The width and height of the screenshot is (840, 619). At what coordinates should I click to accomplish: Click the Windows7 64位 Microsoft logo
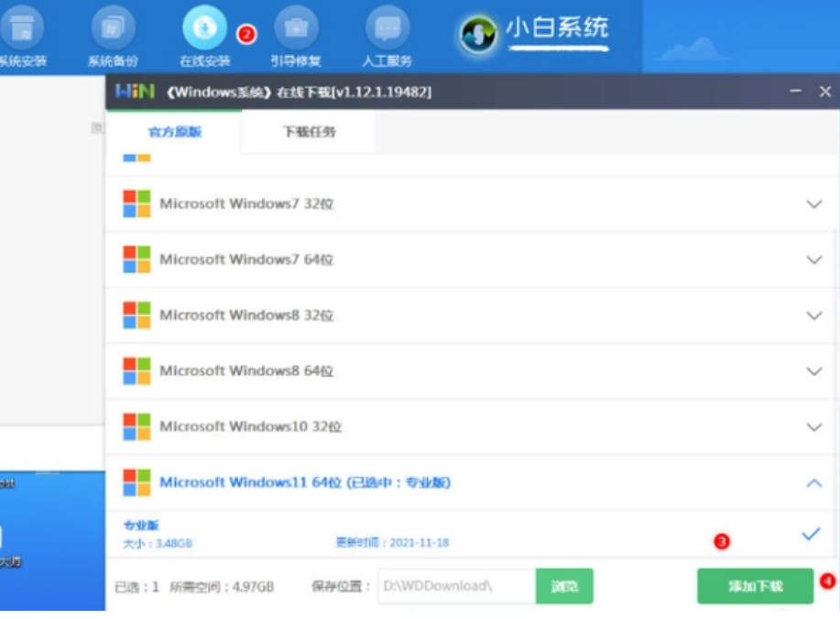tap(136, 260)
